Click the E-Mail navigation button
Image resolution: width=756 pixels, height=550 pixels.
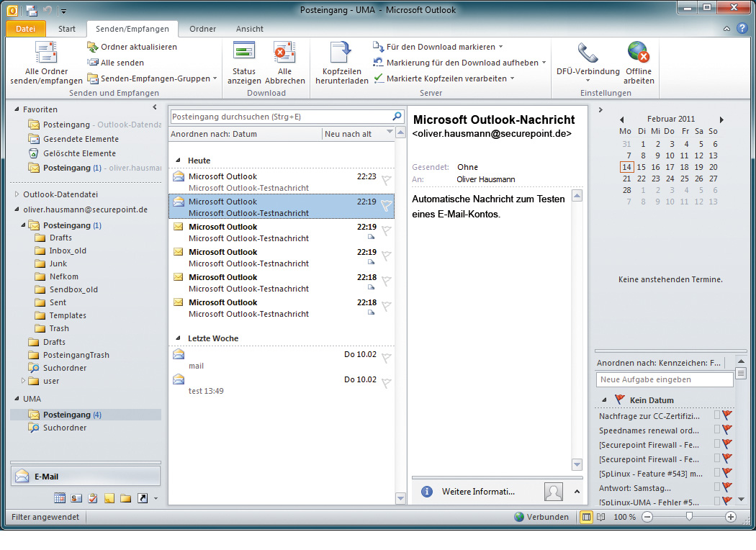tap(86, 477)
